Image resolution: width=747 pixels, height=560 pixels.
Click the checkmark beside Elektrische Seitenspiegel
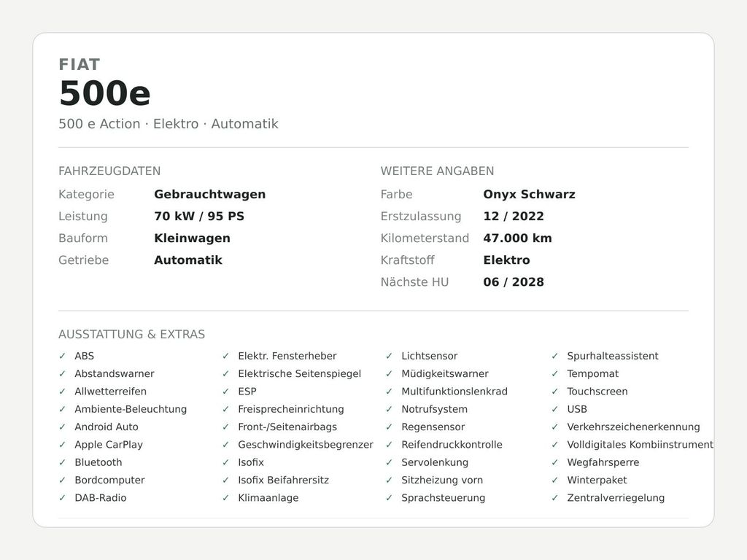point(226,373)
